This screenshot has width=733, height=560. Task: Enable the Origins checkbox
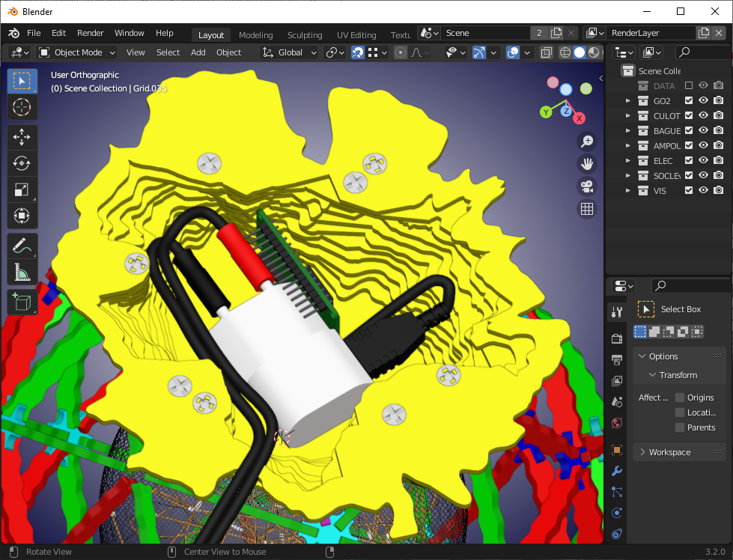(680, 398)
